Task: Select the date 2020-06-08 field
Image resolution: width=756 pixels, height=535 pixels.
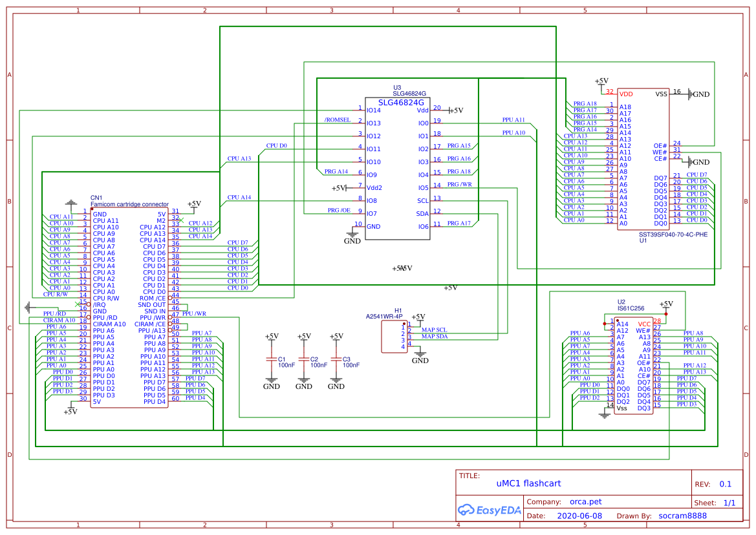Action: (579, 516)
